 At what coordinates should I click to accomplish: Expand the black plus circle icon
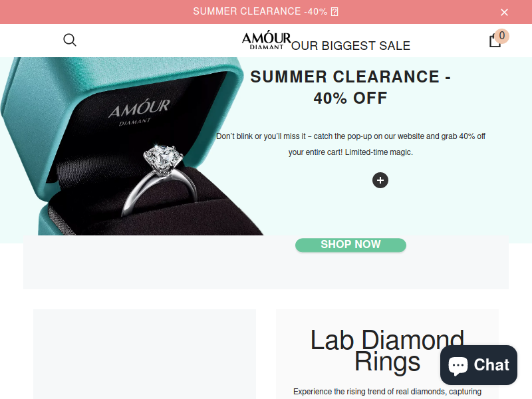pyautogui.click(x=380, y=180)
